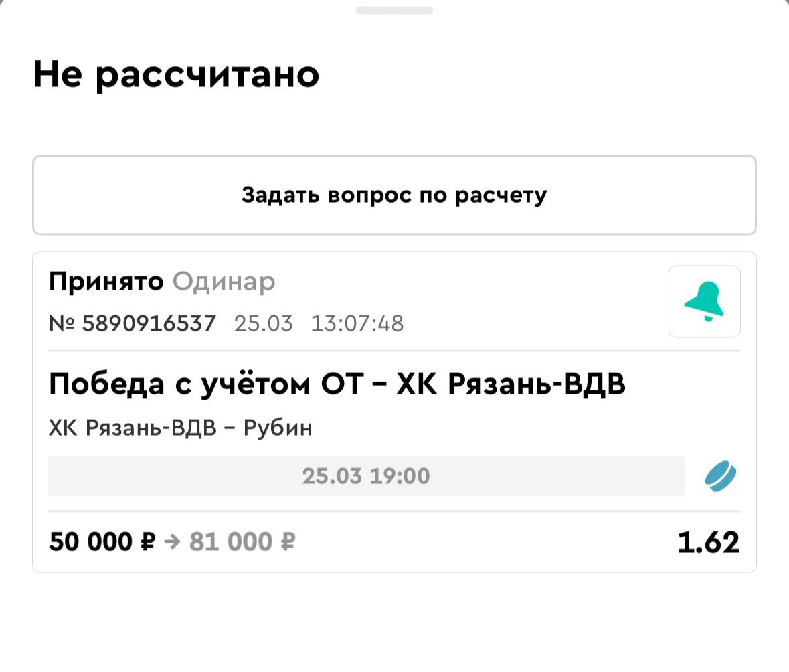
Task: Click the «Не рассчитано» heading
Action: click(x=176, y=75)
